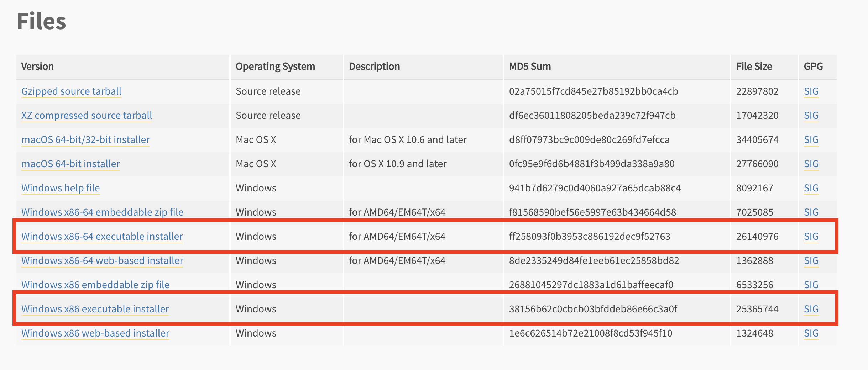This screenshot has height=370, width=868.
Task: Click SIG for Windows x86 executable installer
Action: point(811,309)
